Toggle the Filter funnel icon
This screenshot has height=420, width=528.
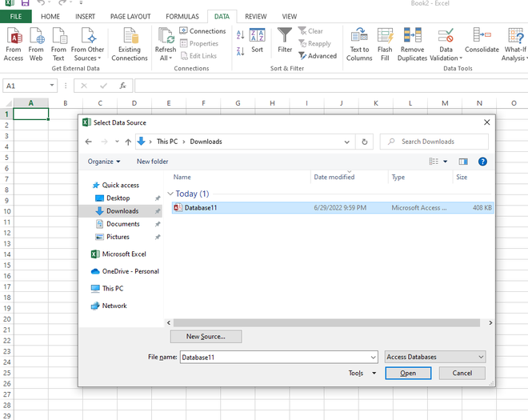[285, 35]
